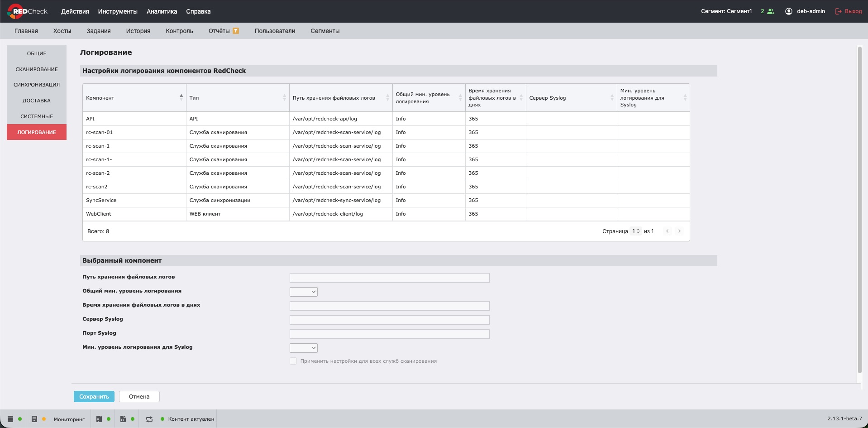Switch to the Контроль tab
This screenshot has height=428, width=868.
[179, 31]
